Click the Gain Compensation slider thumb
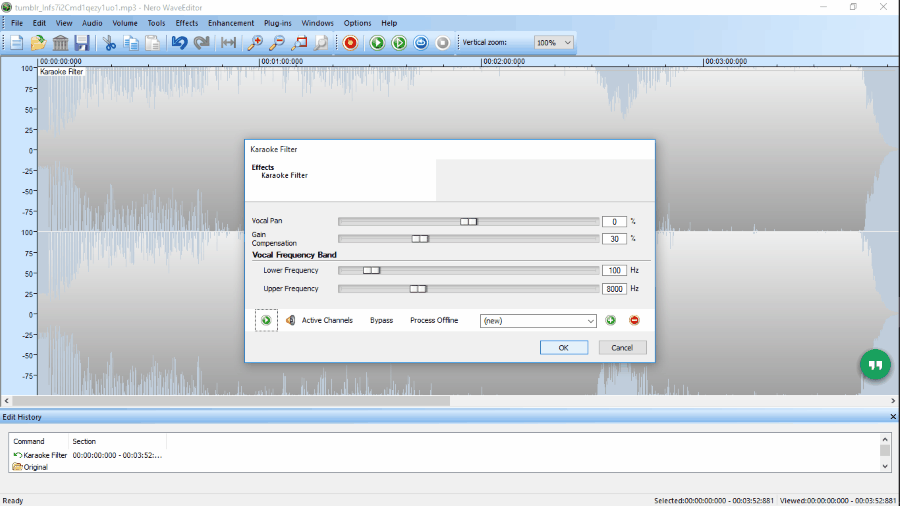900x506 pixels. 420,239
